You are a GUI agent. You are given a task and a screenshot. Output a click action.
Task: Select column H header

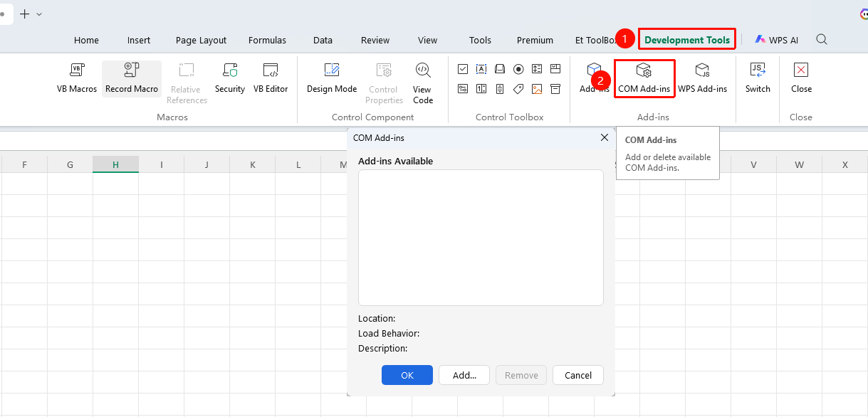115,165
